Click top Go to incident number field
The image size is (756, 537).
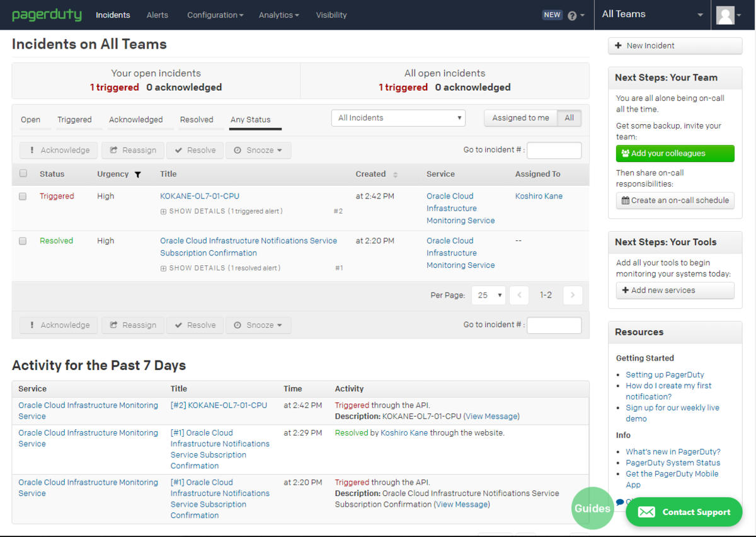pyautogui.click(x=554, y=151)
